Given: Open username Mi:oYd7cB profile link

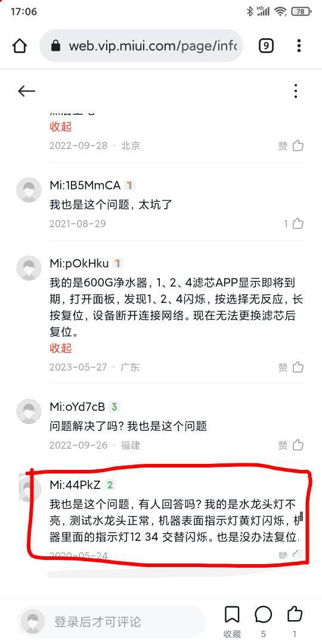Looking at the screenshot, I should (77, 407).
